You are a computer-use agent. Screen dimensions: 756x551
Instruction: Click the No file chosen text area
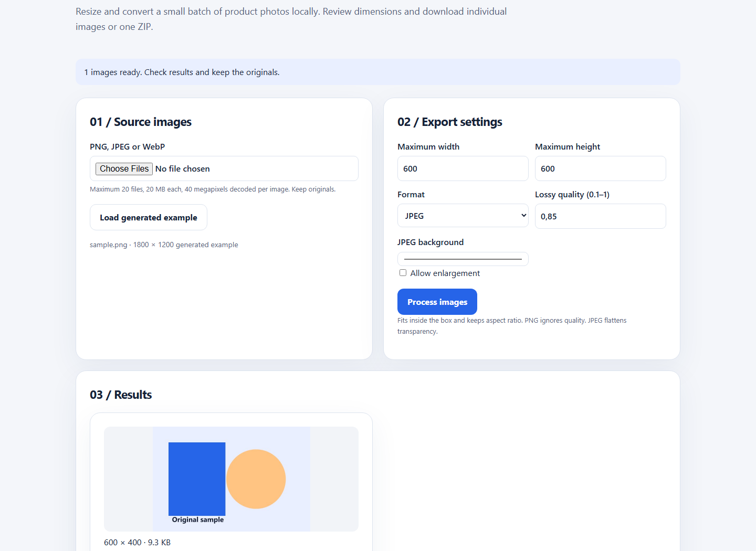(183, 169)
